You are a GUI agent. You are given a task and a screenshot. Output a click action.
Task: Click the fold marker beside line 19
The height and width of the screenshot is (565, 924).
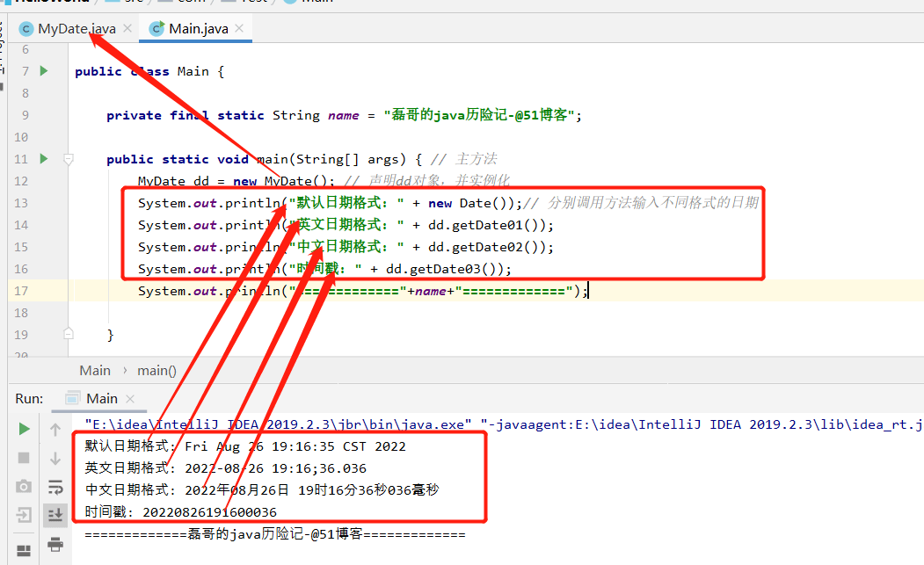69,335
